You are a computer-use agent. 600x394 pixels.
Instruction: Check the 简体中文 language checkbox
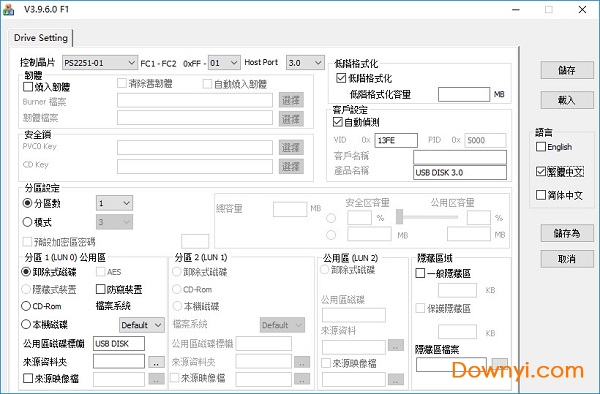(541, 195)
